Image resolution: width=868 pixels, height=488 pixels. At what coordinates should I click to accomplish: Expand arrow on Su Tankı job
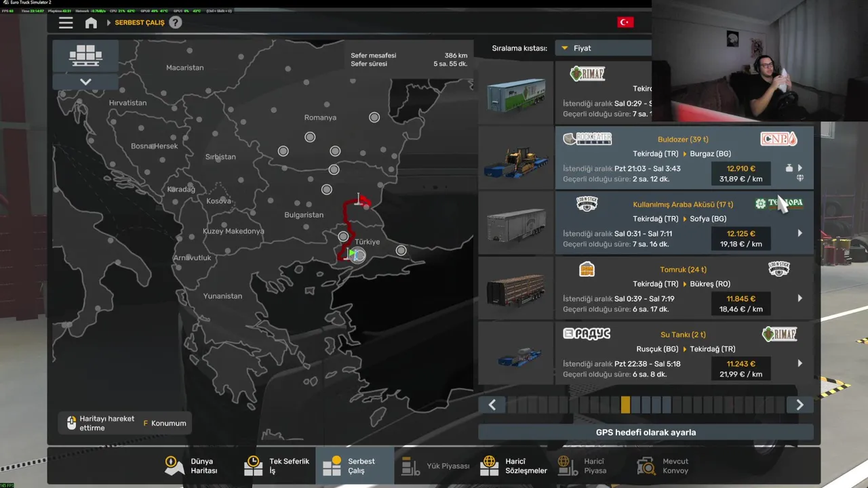coord(800,363)
